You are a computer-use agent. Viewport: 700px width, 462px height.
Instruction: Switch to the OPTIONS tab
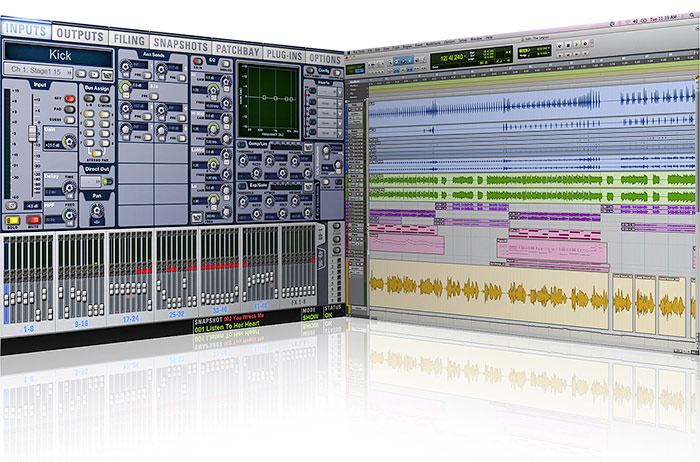(325, 58)
